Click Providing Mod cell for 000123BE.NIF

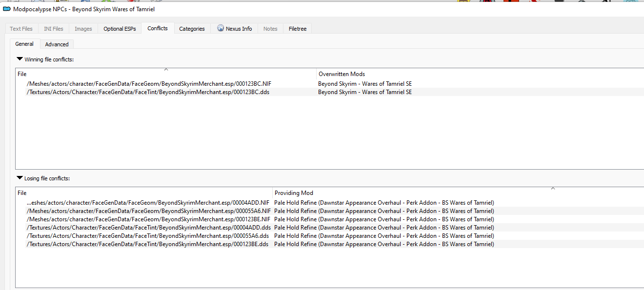384,219
